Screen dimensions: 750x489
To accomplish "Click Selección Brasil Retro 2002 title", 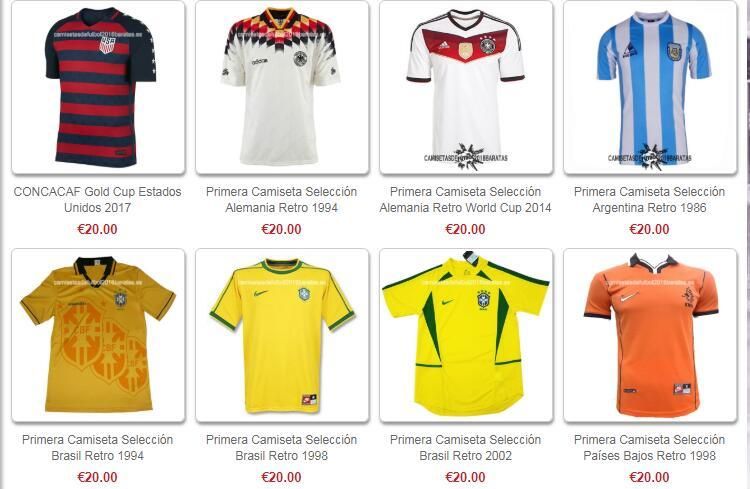I will 465,447.
